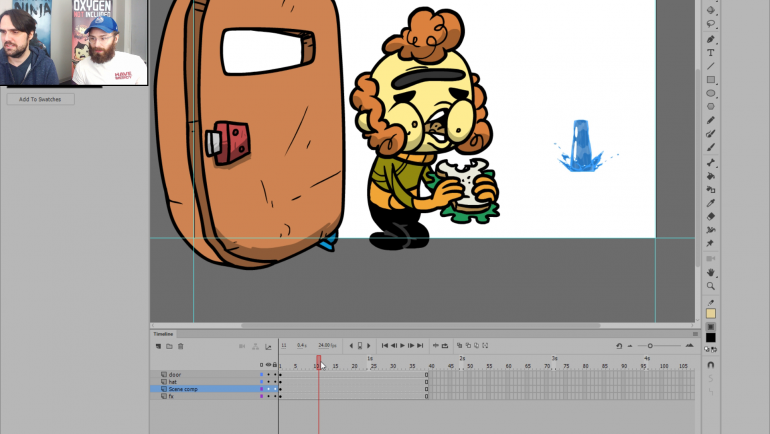This screenshot has width=770, height=434.
Task: Reset the timeline zoom level
Action: point(619,346)
